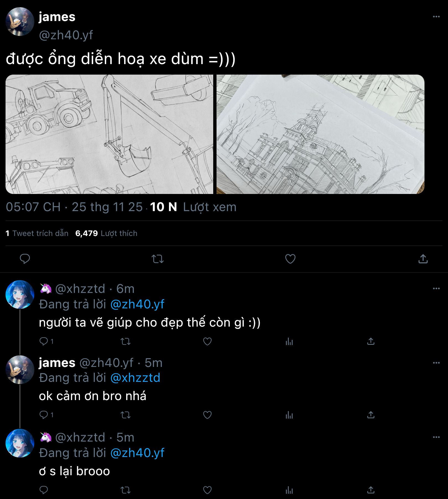Like the 'ok cảm ơn bro nhá' reply

[x=207, y=415]
